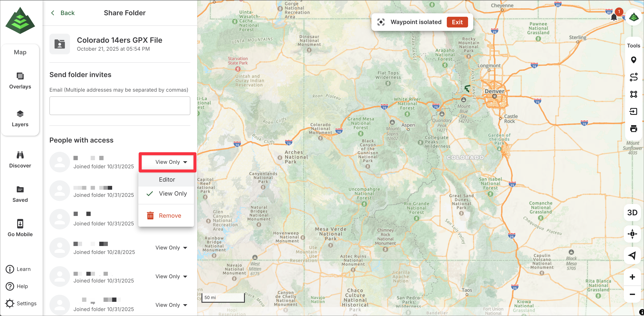Click the waypoint pin tool icon
644x316 pixels.
tap(633, 60)
